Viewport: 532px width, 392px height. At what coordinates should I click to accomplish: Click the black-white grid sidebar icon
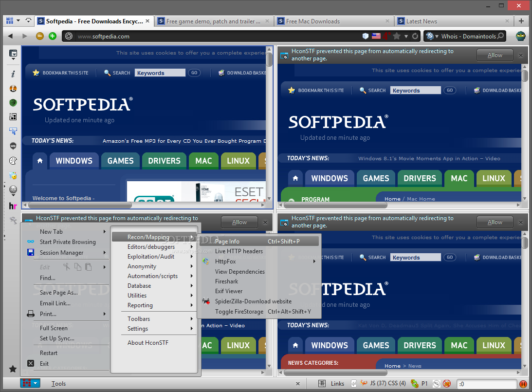pyautogui.click(x=13, y=117)
